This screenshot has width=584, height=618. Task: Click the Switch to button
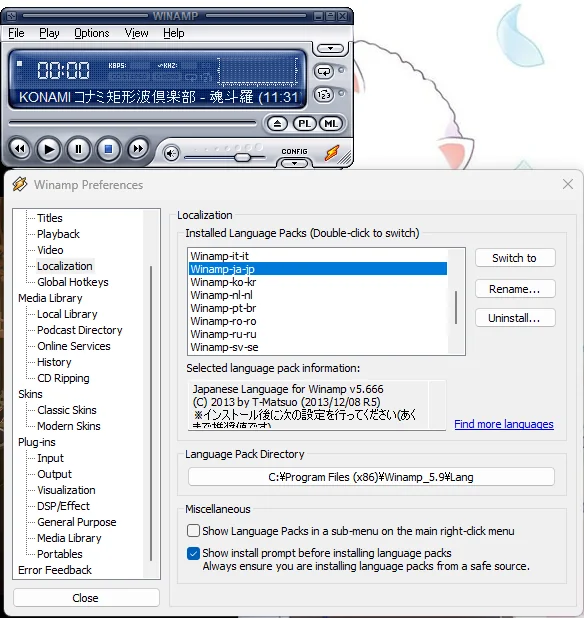pyautogui.click(x=515, y=258)
